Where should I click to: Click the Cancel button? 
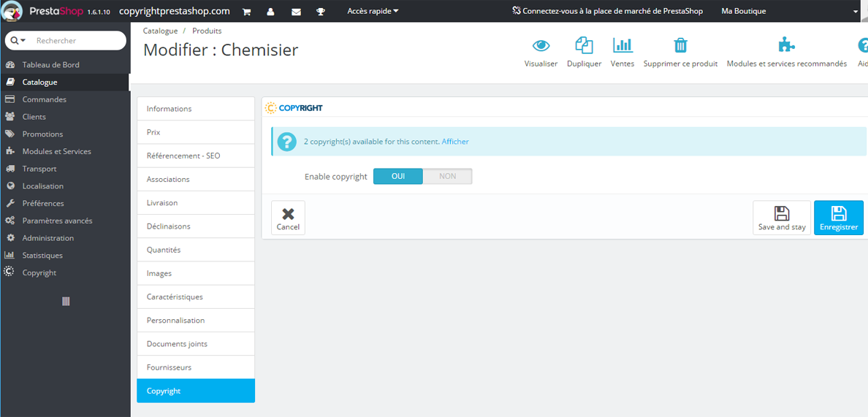[x=288, y=218]
